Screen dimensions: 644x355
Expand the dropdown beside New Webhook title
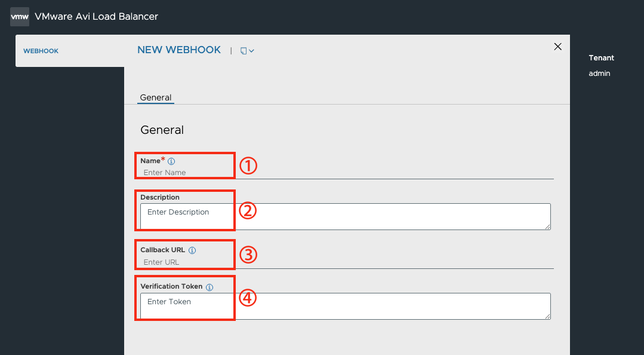coord(247,51)
